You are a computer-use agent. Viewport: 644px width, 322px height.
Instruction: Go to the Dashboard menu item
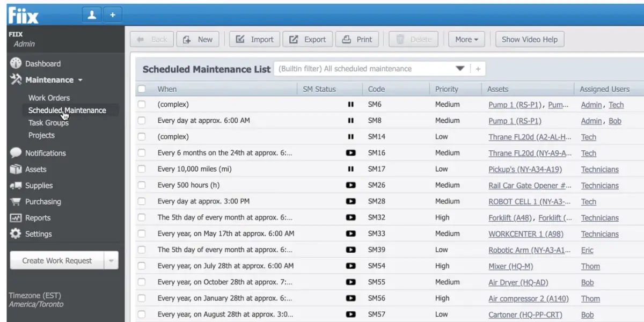(43, 63)
